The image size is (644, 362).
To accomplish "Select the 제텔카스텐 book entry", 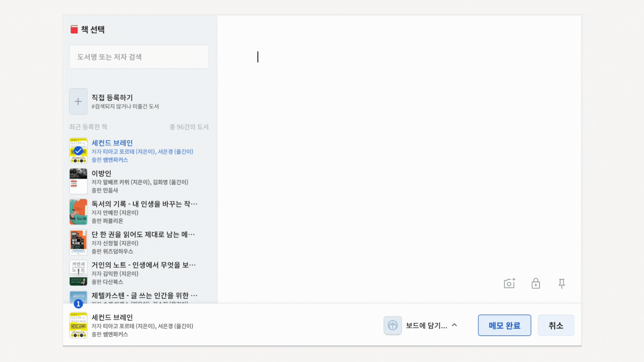I will point(144,296).
